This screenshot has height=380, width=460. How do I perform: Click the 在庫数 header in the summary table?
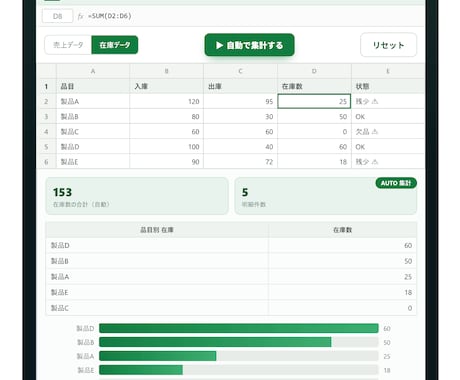pos(342,230)
